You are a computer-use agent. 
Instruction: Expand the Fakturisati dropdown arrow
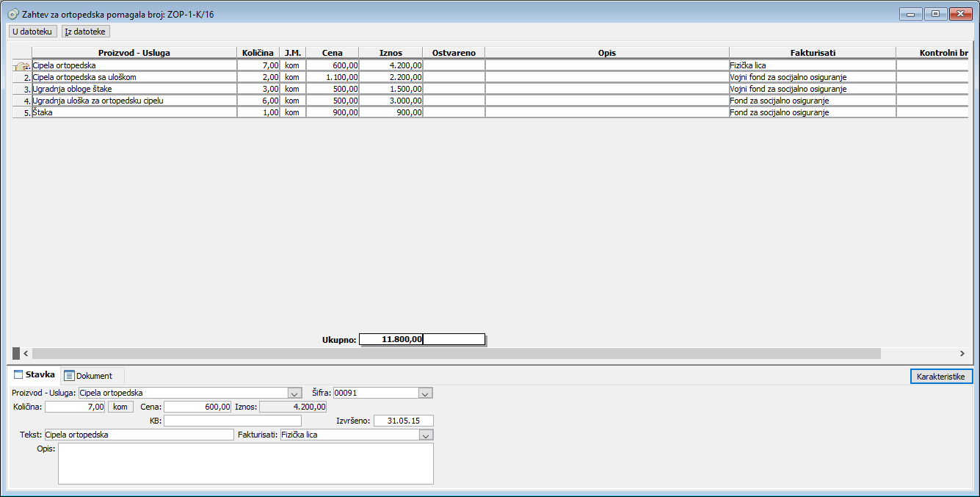click(426, 435)
